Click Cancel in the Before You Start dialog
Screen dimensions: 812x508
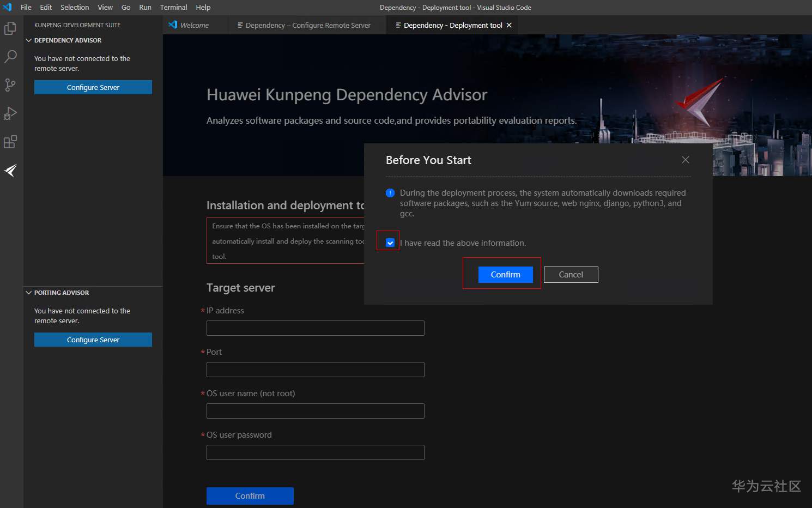[571, 275]
